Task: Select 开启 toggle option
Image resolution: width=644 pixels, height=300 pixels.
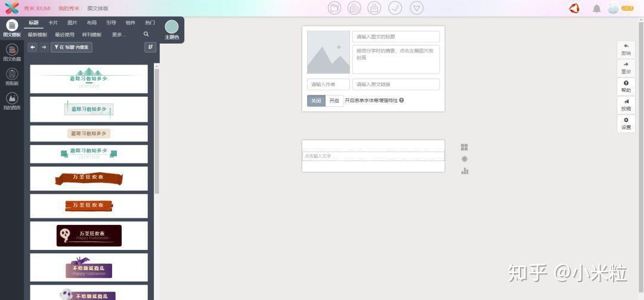Action: (335, 101)
